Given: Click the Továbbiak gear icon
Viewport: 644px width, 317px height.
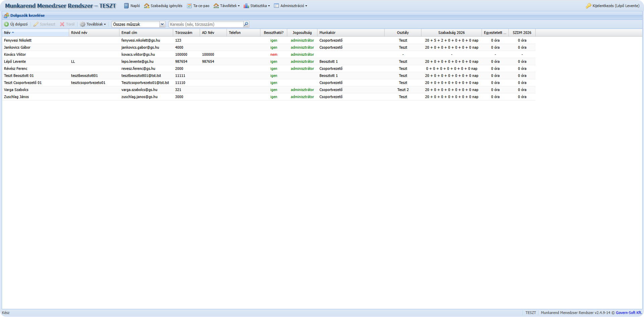Looking at the screenshot, I should click(83, 24).
